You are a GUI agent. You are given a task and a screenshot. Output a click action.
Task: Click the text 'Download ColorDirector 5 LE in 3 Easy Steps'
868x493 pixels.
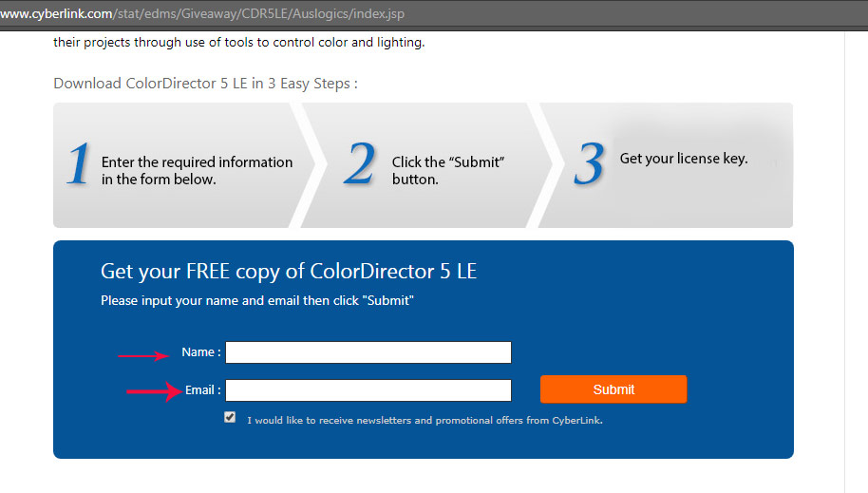point(205,84)
